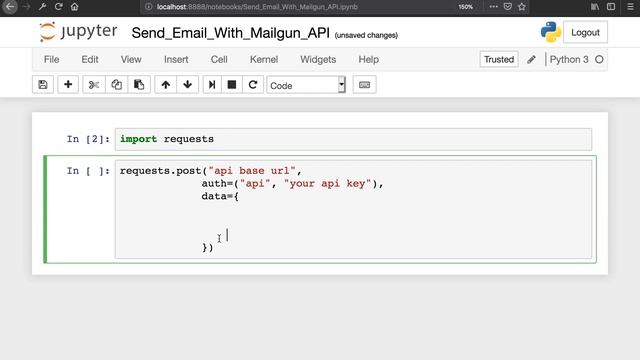Click the kernel idle circle indicator
The height and width of the screenshot is (360, 640).
click(x=599, y=60)
